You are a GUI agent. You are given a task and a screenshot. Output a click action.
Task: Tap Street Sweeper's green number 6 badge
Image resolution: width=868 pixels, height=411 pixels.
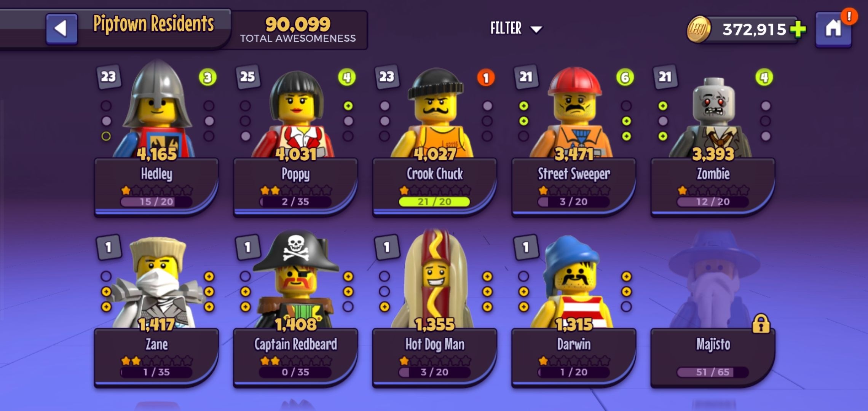pos(625,78)
